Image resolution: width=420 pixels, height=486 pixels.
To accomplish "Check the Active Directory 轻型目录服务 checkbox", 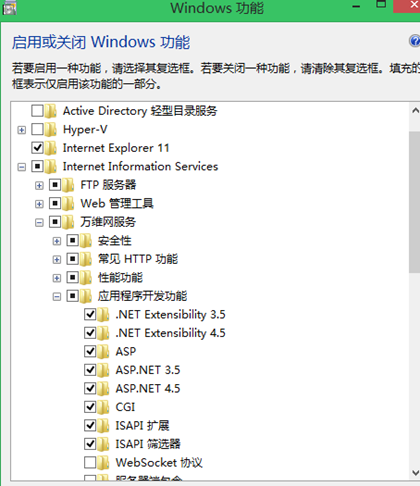I will (x=37, y=111).
